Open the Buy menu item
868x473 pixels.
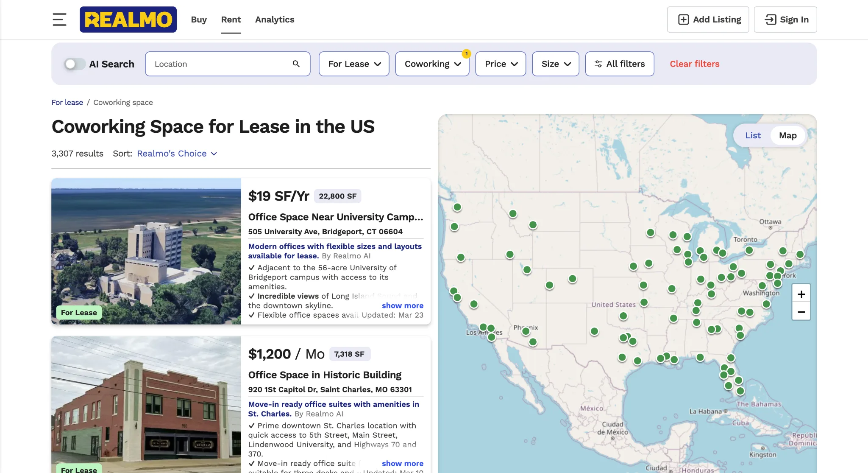199,20
